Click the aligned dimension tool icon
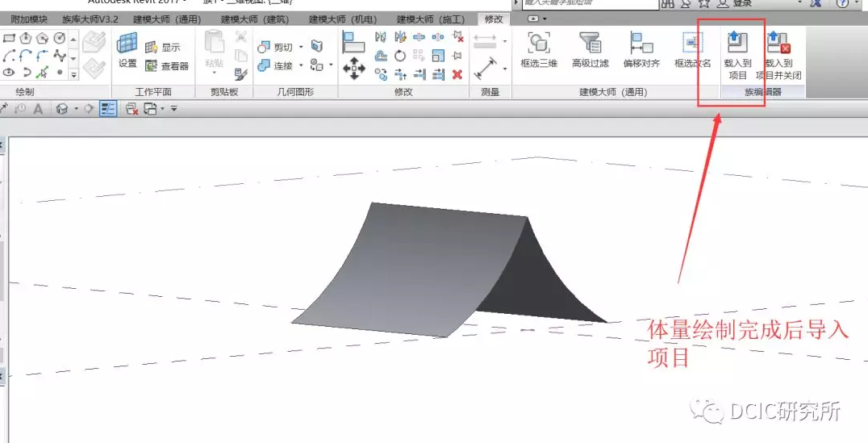 [486, 68]
